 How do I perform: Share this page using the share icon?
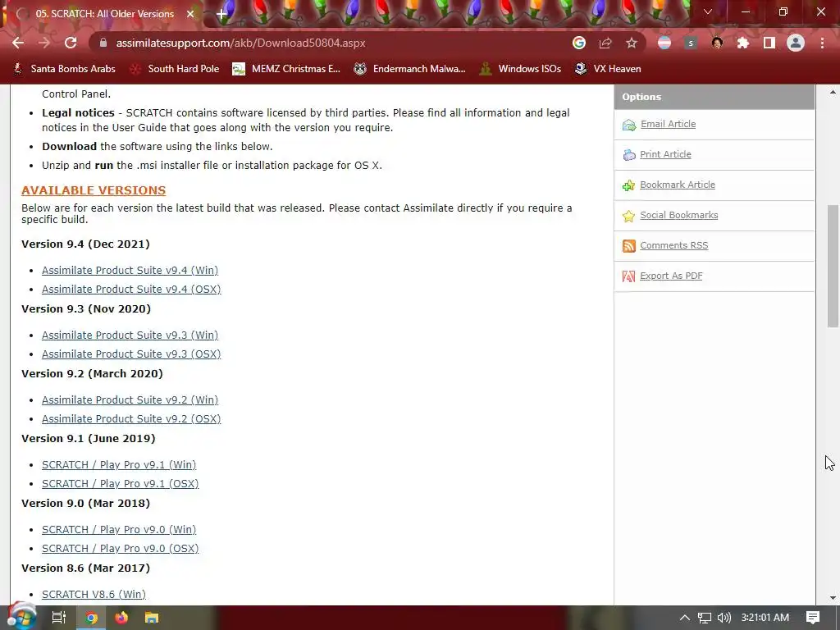pyautogui.click(x=605, y=43)
